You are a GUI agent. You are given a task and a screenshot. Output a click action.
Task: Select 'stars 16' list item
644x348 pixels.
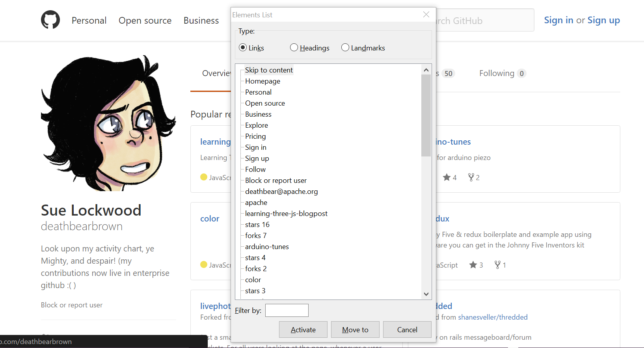coord(257,225)
